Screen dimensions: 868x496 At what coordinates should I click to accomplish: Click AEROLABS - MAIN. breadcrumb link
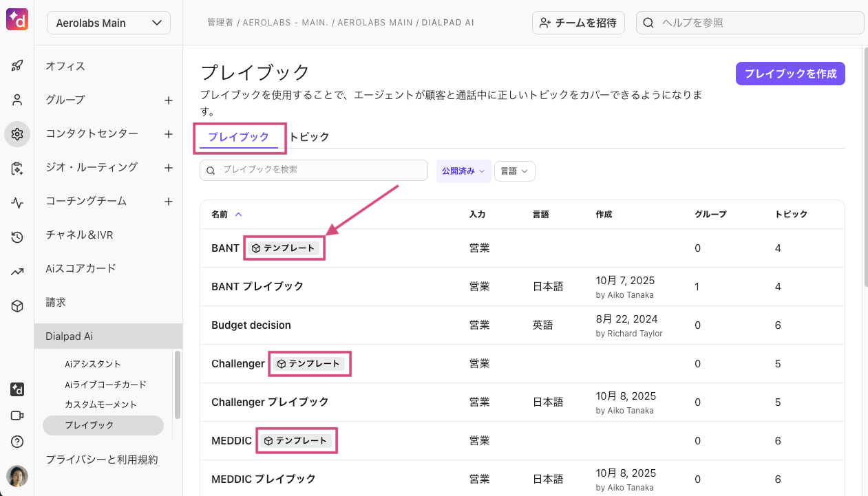[x=287, y=23]
